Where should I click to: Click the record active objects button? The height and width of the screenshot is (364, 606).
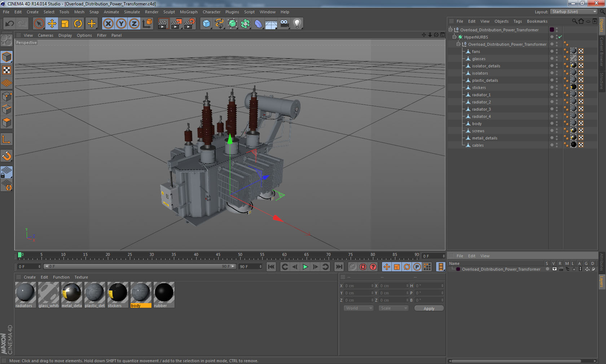(353, 267)
